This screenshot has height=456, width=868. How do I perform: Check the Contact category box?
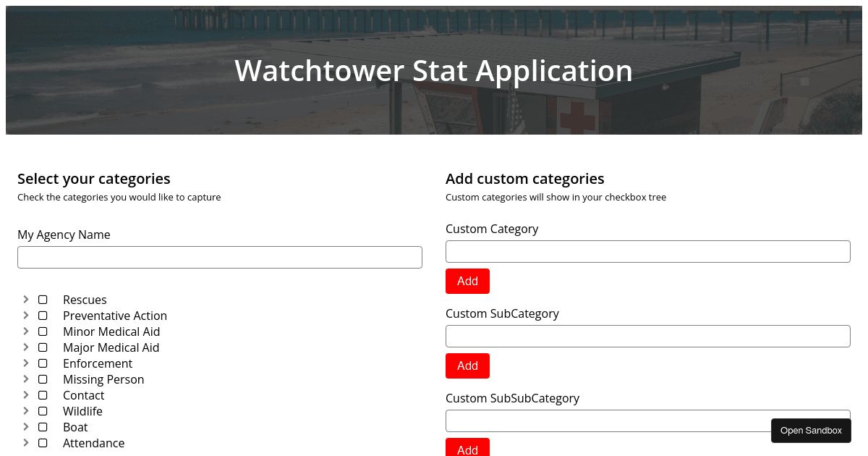coord(43,394)
